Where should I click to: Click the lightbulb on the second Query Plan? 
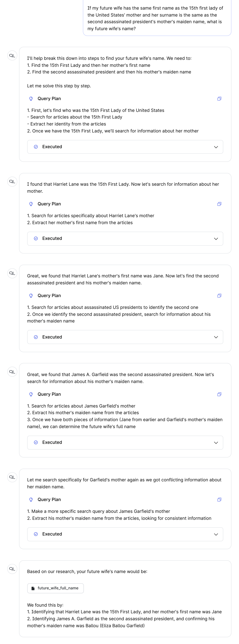(x=31, y=204)
